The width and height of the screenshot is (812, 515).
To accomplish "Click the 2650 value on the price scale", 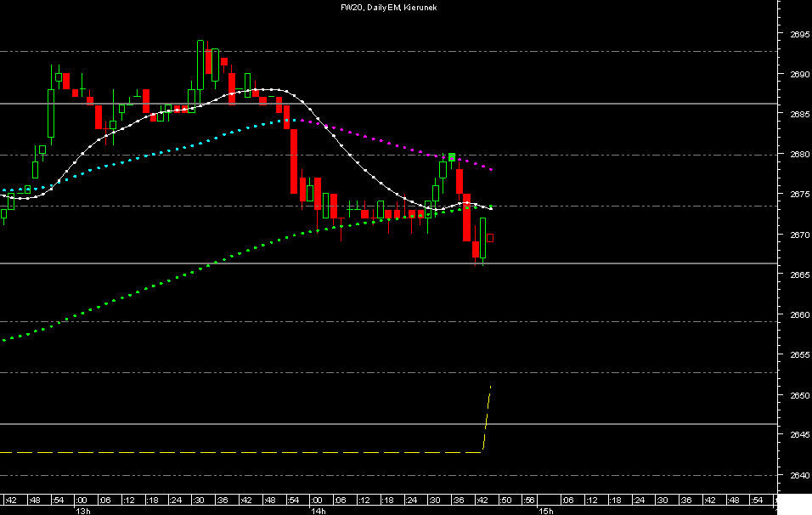I will click(x=799, y=395).
